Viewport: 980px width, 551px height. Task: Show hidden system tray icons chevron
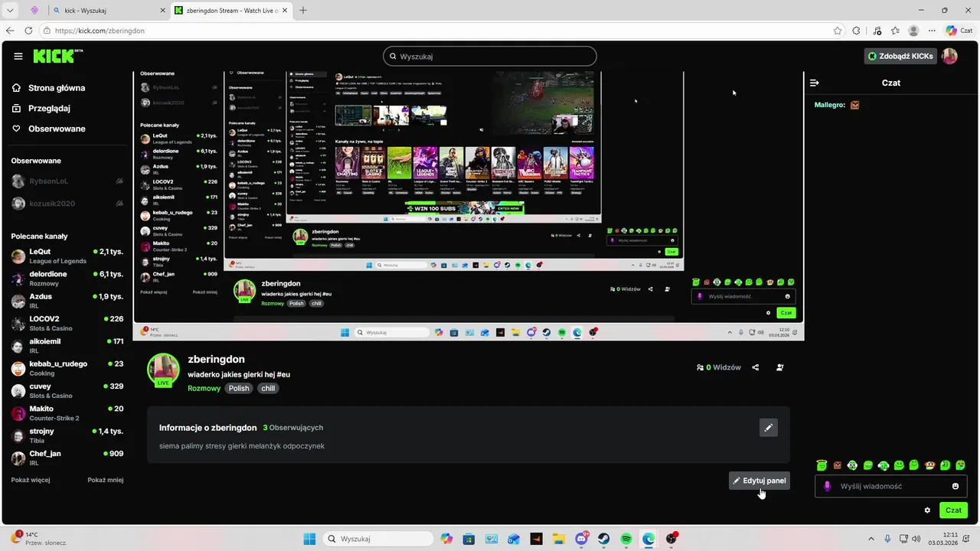point(871,539)
